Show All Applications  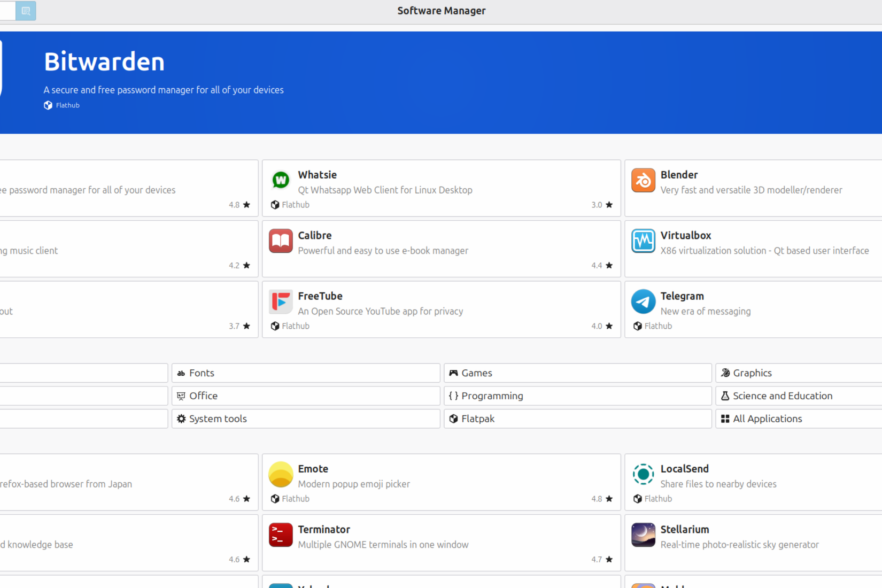[799, 419]
